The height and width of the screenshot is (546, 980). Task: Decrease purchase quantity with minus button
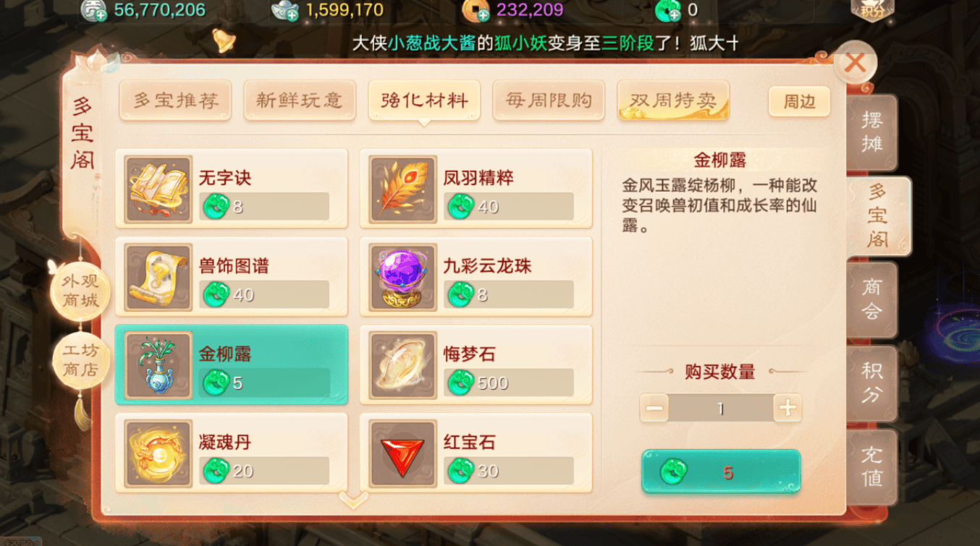pos(654,409)
